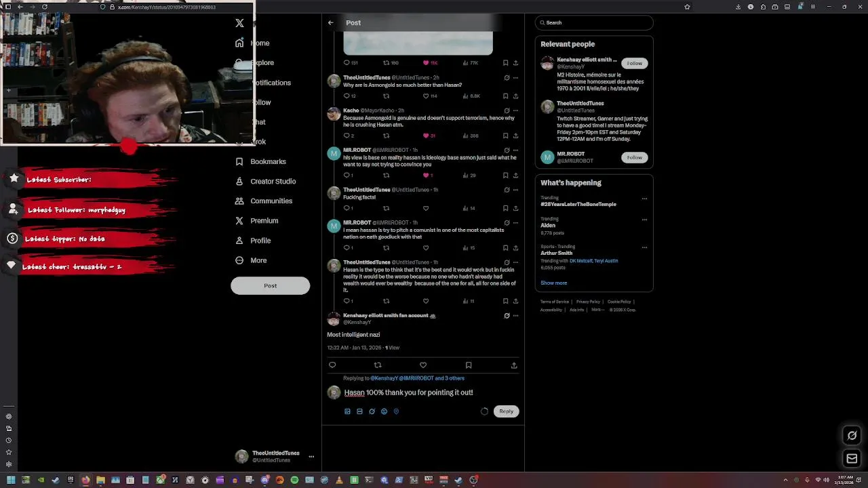The width and height of the screenshot is (868, 488).
Task: Click the 'and 3 others' link
Action: coord(450,378)
